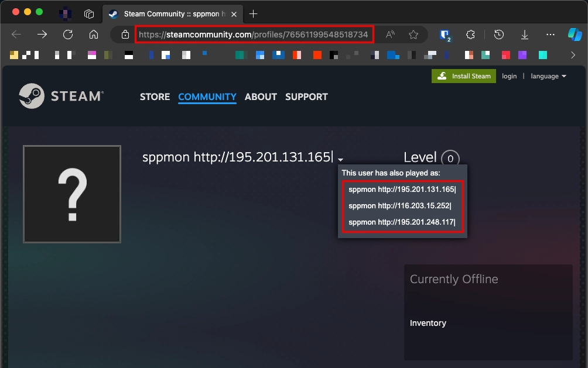Image resolution: width=588 pixels, height=368 pixels.
Task: Click the login link in the header
Action: coord(509,76)
